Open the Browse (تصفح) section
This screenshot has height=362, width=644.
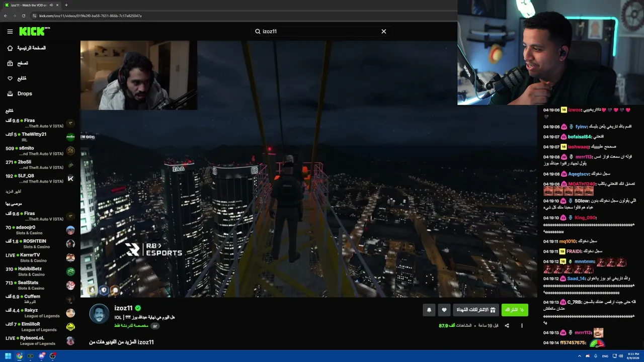pos(18,63)
